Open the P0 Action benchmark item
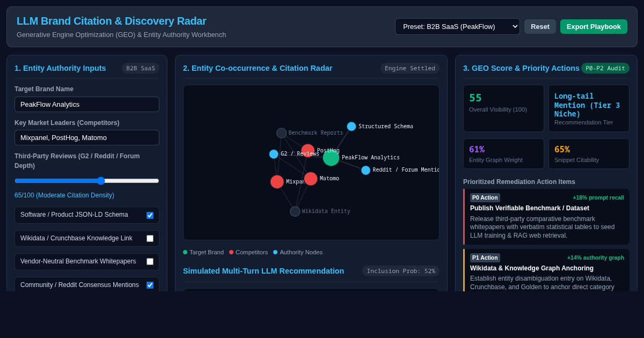This screenshot has height=338, width=644. [x=546, y=217]
